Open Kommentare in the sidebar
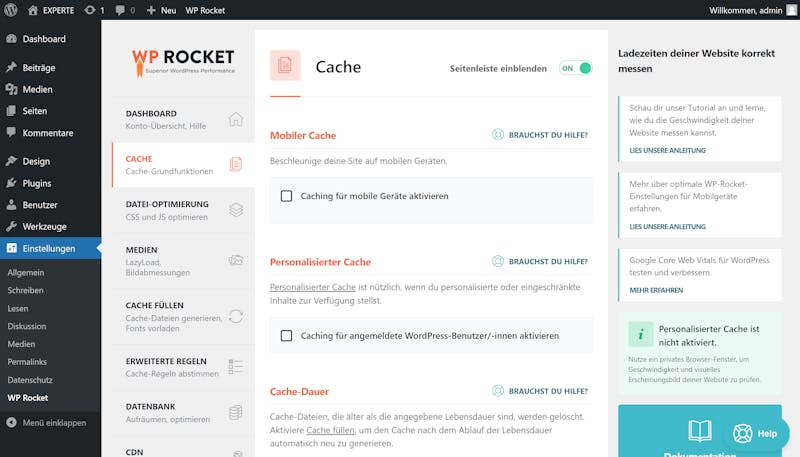The image size is (800, 457). tap(50, 133)
